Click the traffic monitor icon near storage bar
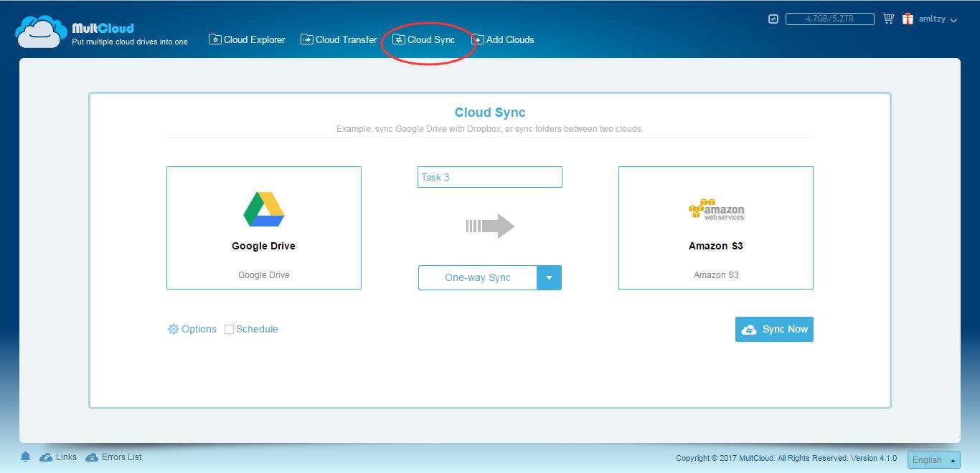Viewport: 980px width, 473px height. tap(773, 19)
